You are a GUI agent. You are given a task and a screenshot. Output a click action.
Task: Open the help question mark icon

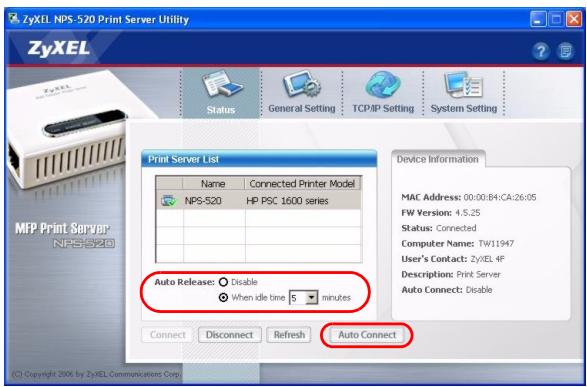540,51
